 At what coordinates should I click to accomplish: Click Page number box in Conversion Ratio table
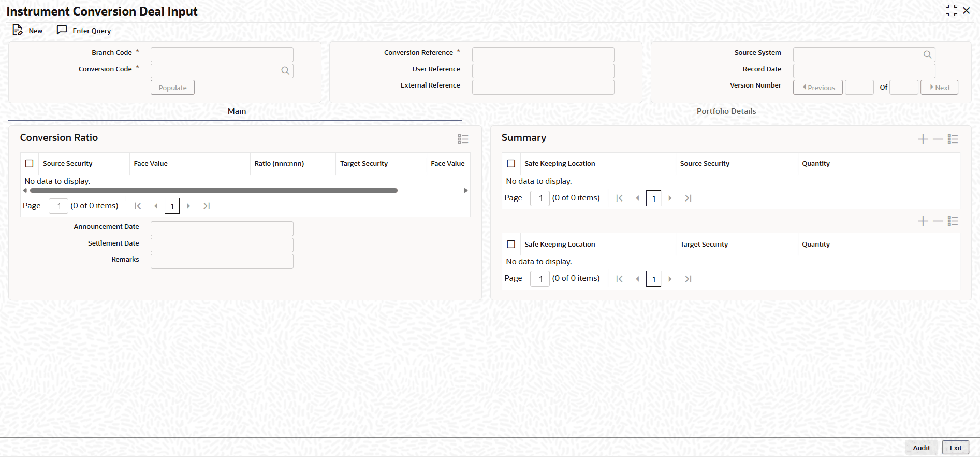coord(58,206)
